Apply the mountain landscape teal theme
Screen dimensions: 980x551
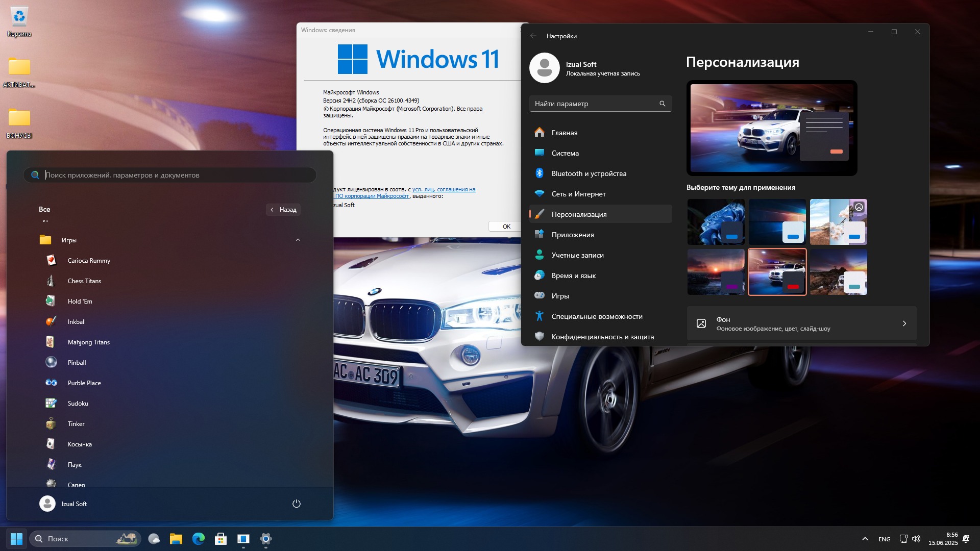838,272
